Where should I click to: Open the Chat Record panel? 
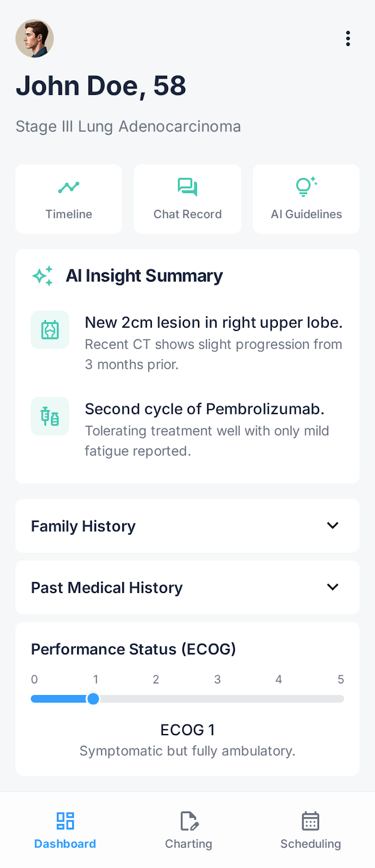click(187, 199)
